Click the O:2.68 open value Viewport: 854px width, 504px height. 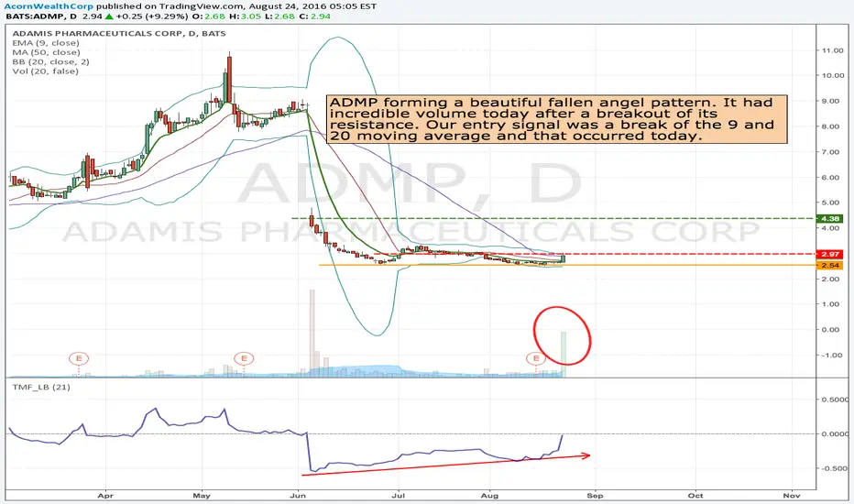point(209,16)
